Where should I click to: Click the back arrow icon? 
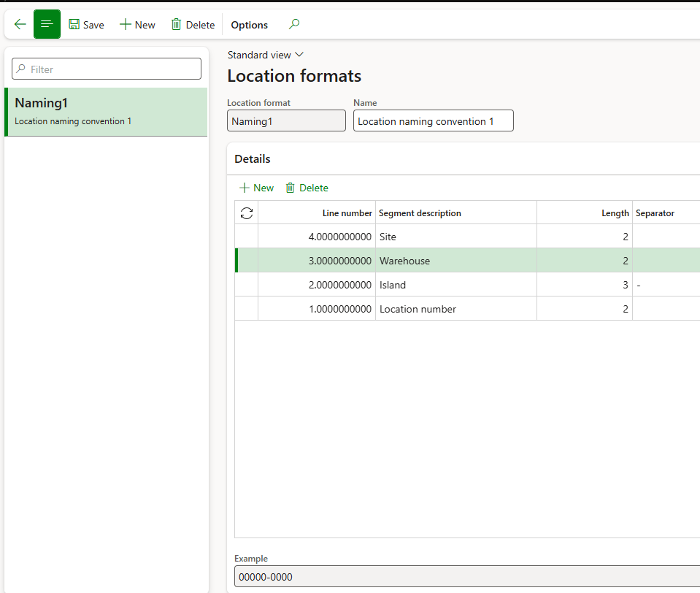coord(20,25)
